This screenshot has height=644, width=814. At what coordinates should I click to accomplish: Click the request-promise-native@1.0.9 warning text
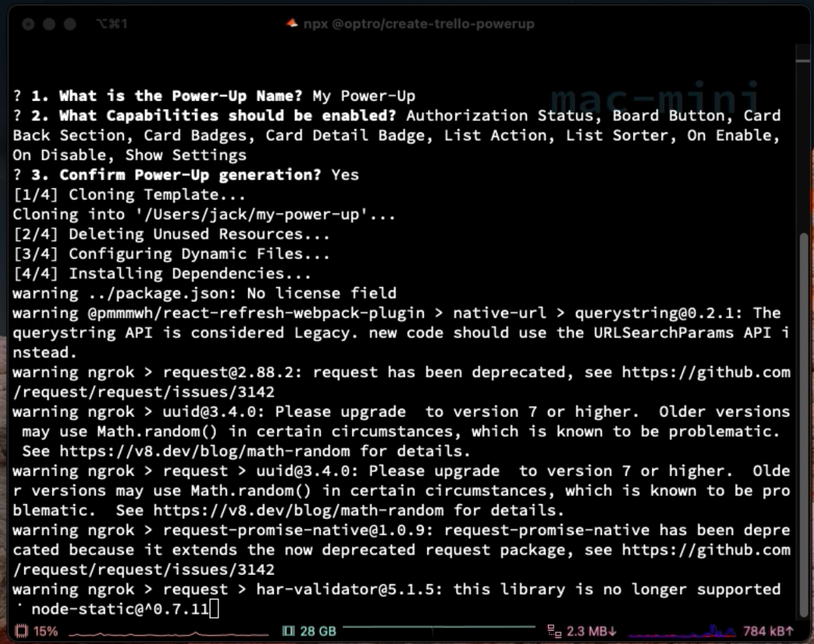[x=401, y=549]
